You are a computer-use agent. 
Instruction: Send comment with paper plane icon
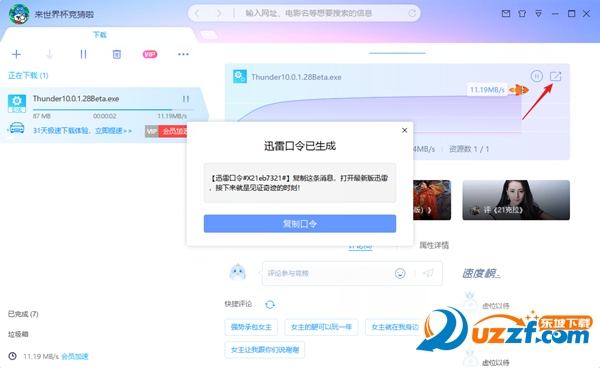(x=428, y=273)
